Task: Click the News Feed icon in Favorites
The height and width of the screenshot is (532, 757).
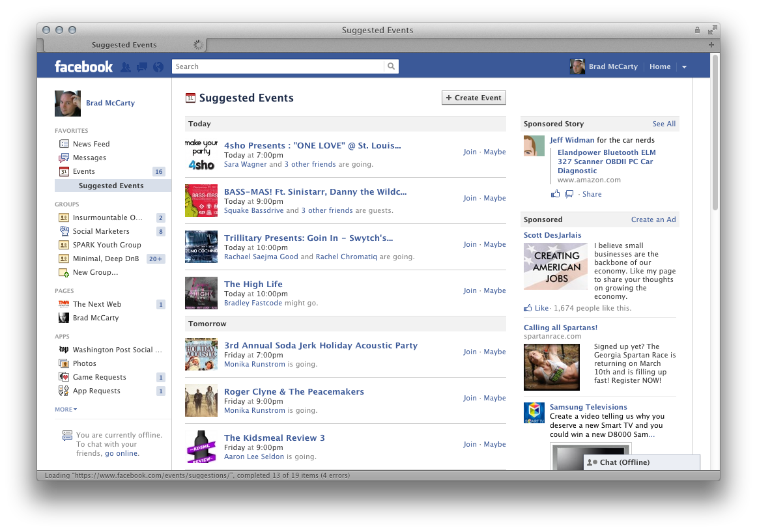Action: 64,144
